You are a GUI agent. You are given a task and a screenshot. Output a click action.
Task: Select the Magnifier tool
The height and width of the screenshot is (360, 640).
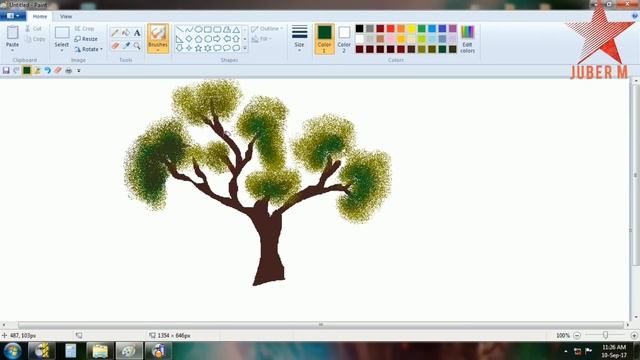point(137,46)
